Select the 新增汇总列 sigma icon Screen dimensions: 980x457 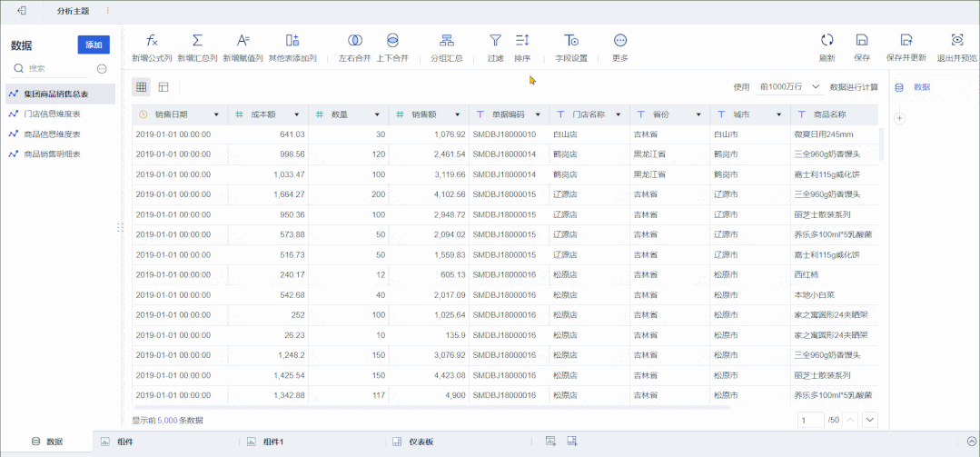point(197,41)
